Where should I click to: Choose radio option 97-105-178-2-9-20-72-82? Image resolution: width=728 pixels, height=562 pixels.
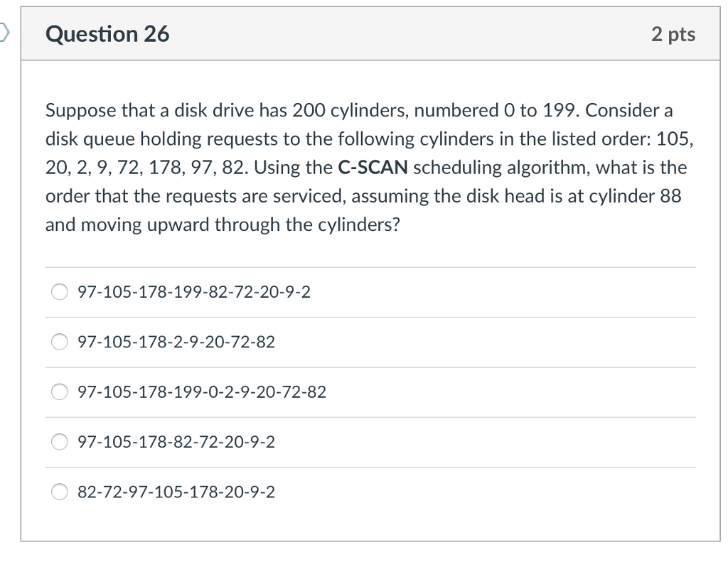pos(60,342)
